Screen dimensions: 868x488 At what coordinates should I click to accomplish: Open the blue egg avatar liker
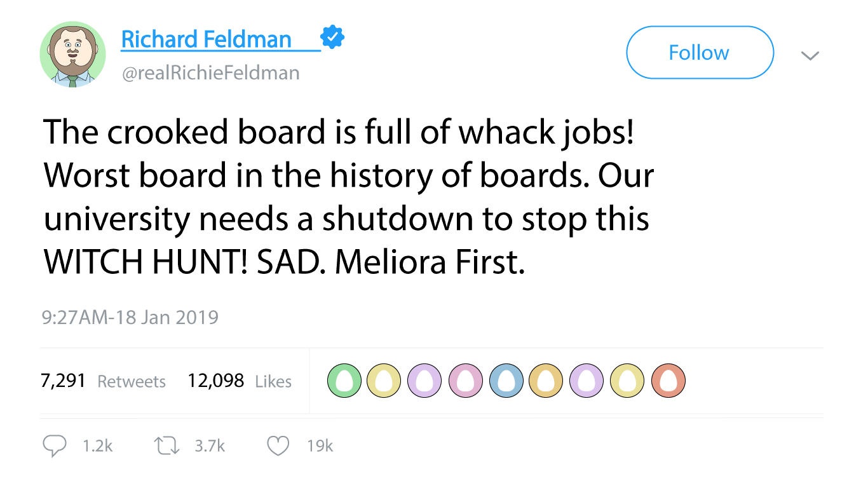506,381
